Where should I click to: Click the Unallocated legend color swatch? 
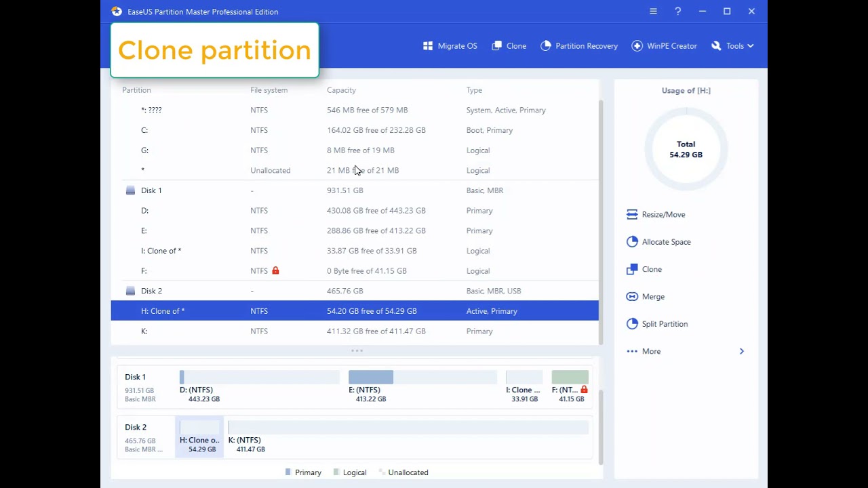coord(382,472)
